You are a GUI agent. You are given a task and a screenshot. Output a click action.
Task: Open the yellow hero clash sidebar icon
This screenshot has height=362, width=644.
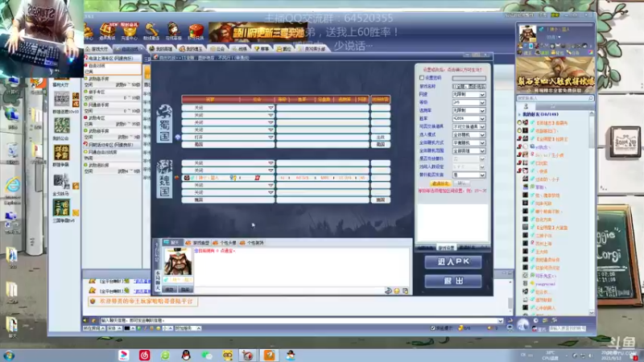coord(62,153)
